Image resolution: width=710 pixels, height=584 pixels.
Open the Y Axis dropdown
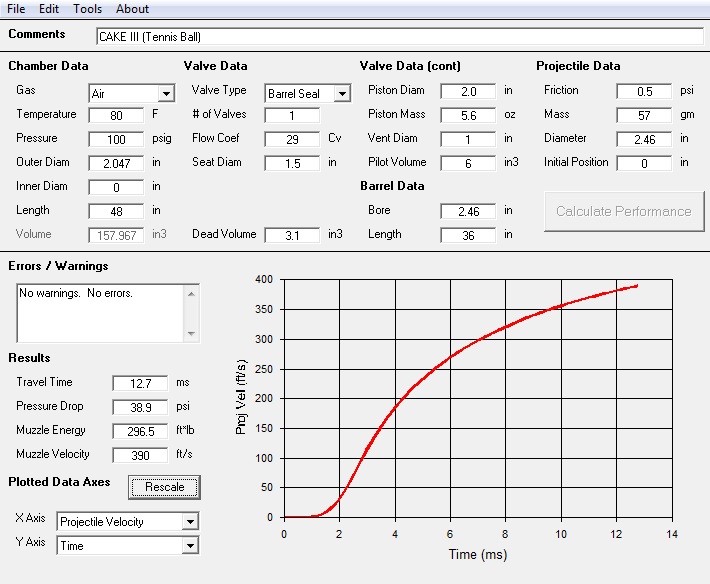(x=190, y=546)
